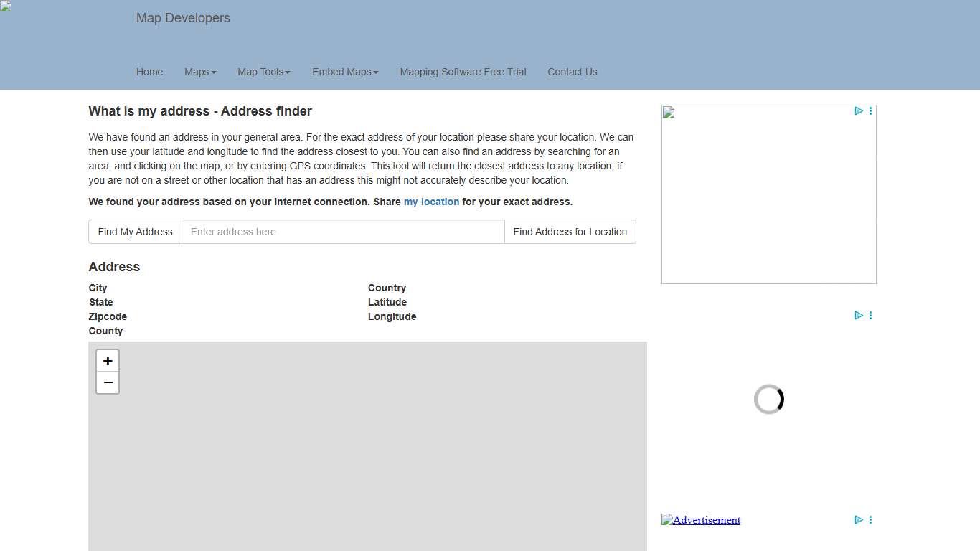Open the three-dot options on the bottom ad
980x551 pixels.
870,519
